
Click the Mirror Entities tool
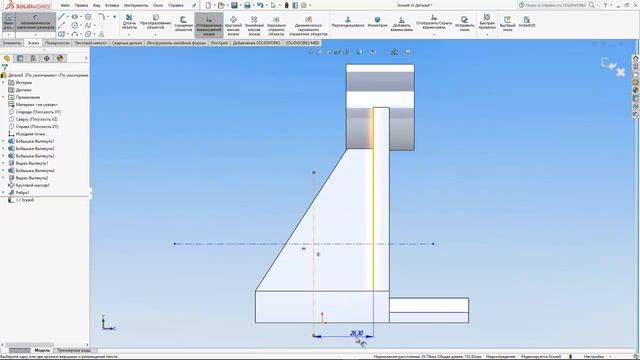(x=276, y=25)
